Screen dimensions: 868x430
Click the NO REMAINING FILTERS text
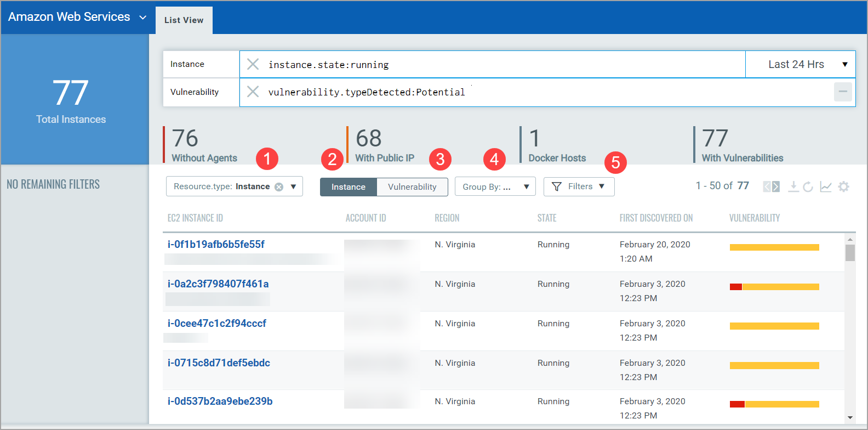click(53, 184)
